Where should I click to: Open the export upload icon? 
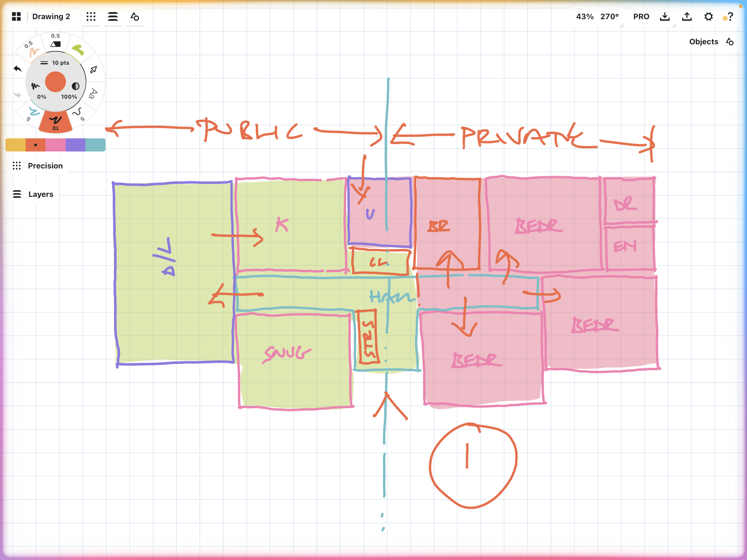(x=687, y=17)
